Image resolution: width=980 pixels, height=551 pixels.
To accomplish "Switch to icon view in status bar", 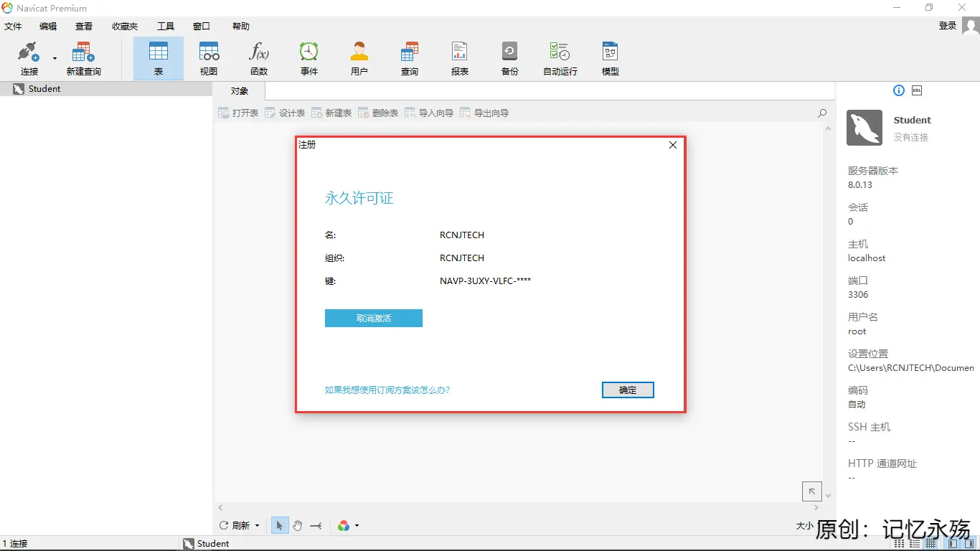I will click(x=900, y=545).
